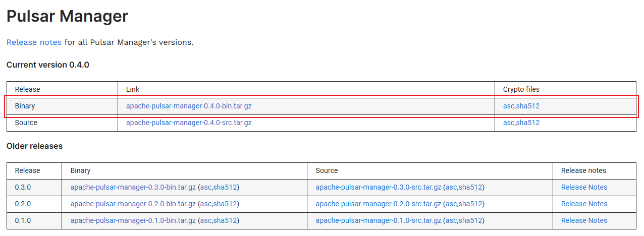The height and width of the screenshot is (236, 644).
Task: Open sha512 link for 0.1.0 binary
Action: coord(225,220)
